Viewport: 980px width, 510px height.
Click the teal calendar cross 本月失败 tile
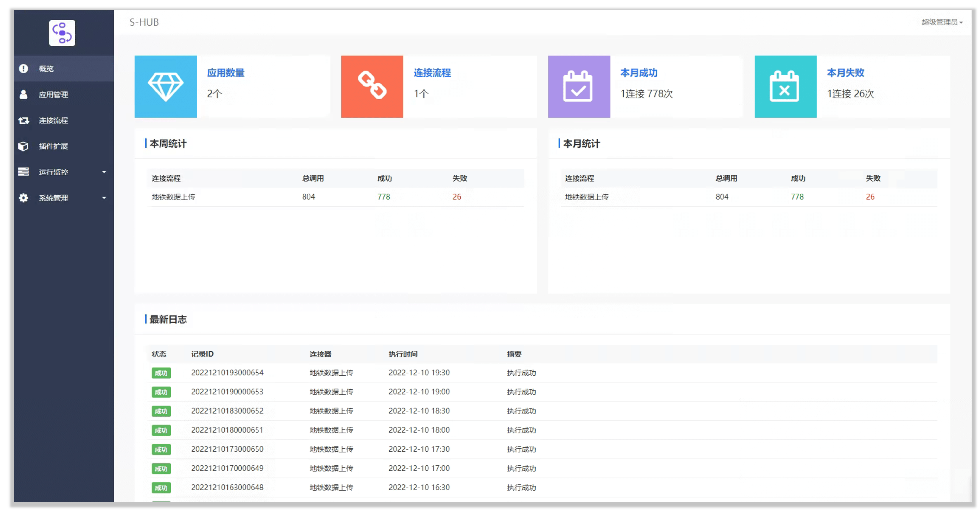pyautogui.click(x=786, y=87)
